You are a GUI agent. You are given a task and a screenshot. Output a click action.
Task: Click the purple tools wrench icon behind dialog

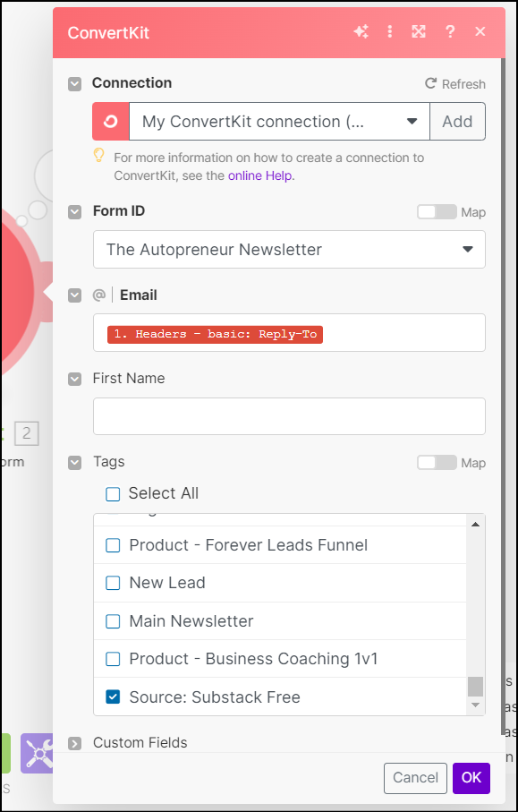coord(38,752)
